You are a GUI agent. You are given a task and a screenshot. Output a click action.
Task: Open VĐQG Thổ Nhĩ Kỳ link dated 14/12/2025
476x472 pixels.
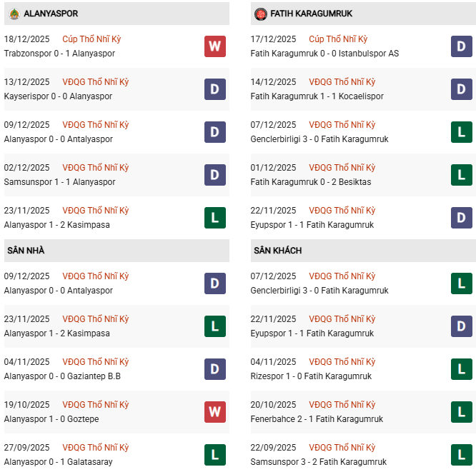click(x=342, y=82)
